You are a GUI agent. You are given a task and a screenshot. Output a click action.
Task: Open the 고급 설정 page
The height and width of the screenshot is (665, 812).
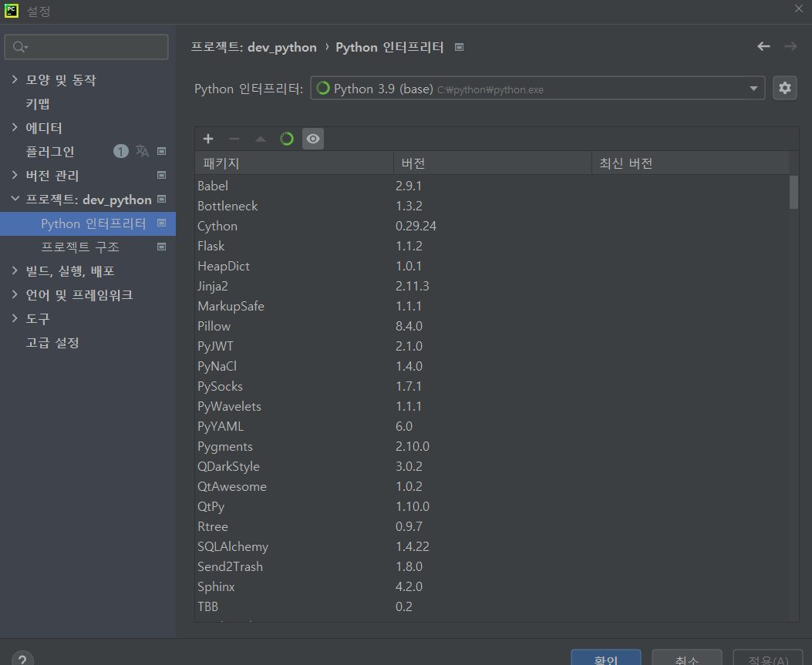[52, 343]
